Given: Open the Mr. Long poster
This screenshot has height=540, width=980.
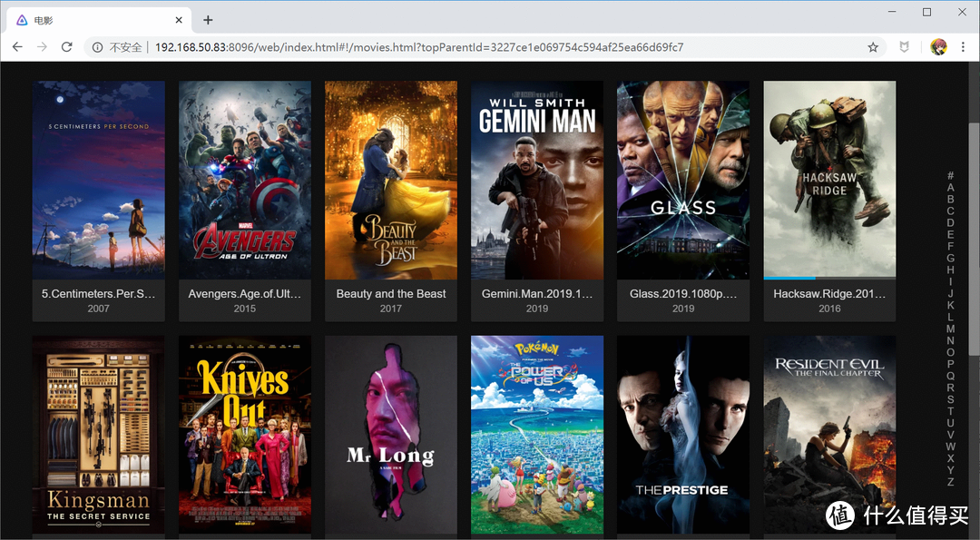Looking at the screenshot, I should [x=391, y=435].
